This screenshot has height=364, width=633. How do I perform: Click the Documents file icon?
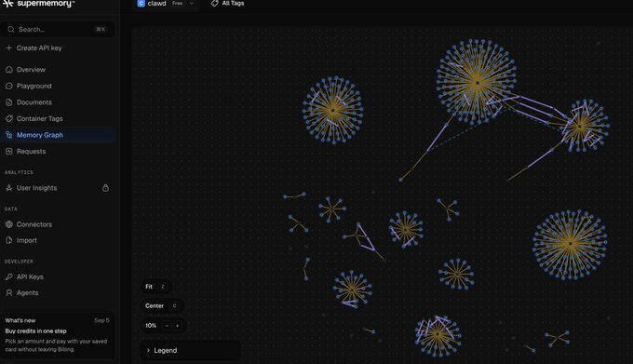coord(9,102)
